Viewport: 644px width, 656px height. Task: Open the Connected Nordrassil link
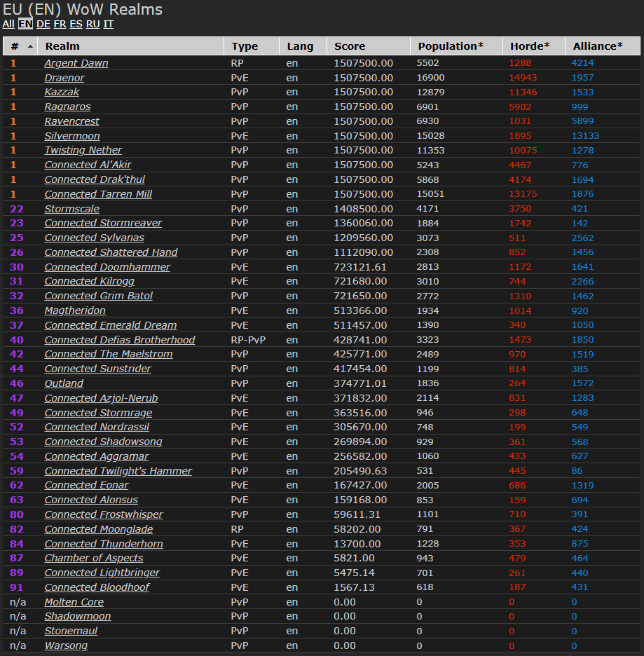click(97, 427)
